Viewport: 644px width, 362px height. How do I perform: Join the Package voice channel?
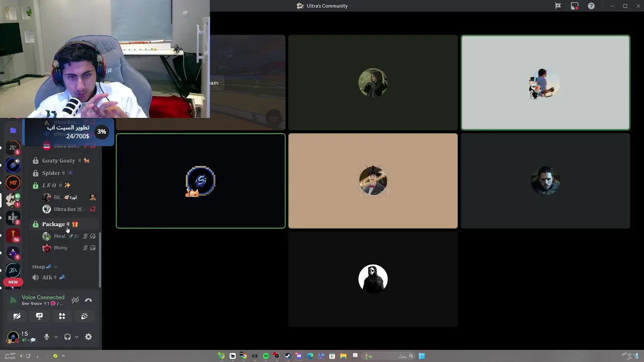pyautogui.click(x=63, y=224)
